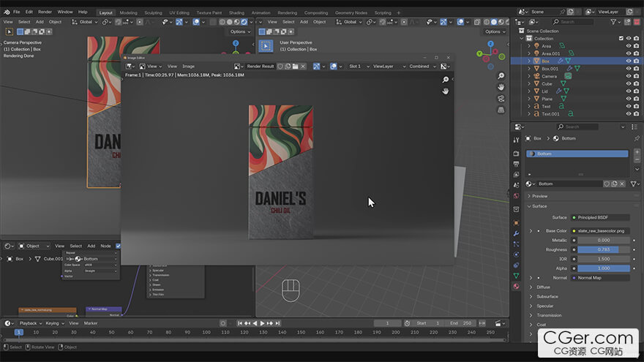
Task: Adjust the Alpha slider value 1.000
Action: point(604,268)
